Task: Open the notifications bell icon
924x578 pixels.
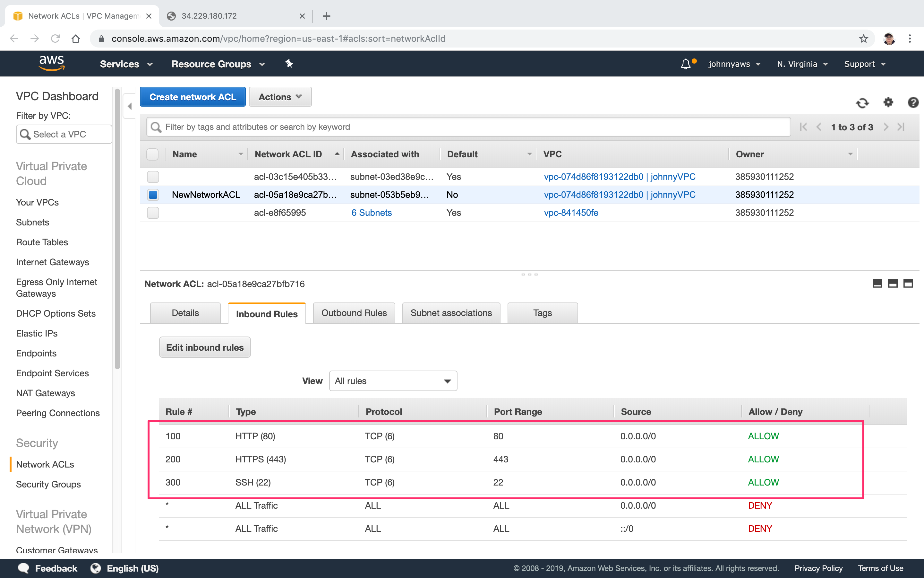Action: point(686,64)
